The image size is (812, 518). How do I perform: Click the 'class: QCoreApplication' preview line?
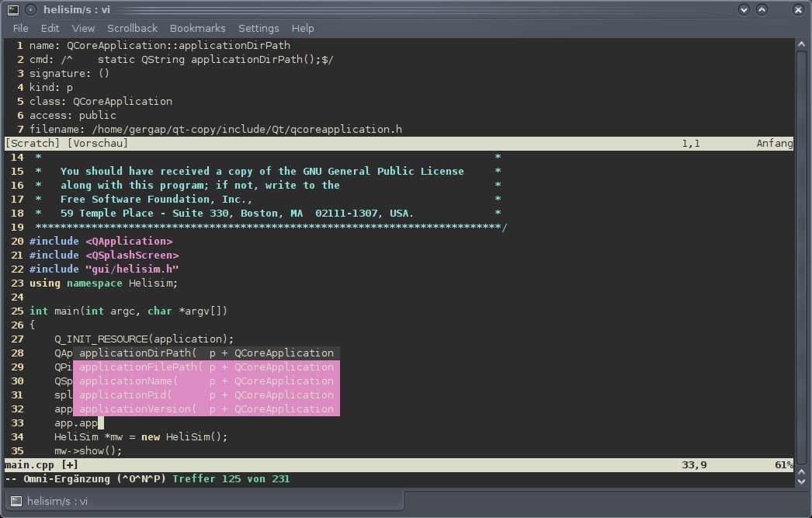100,102
